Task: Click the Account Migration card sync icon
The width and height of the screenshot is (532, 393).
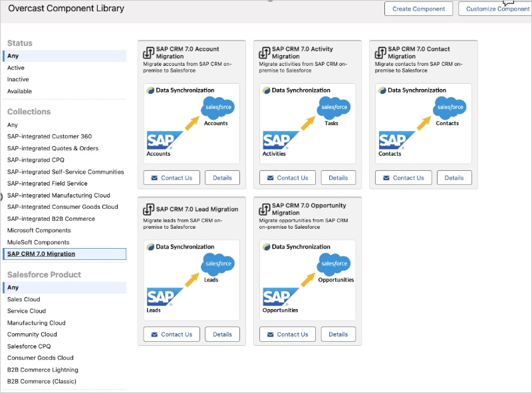Action: pyautogui.click(x=148, y=53)
